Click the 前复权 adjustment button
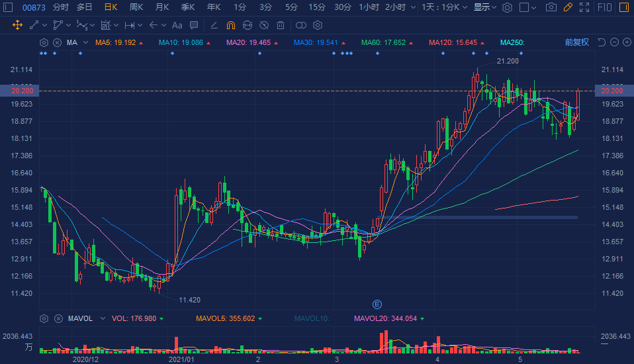Image resolution: width=634 pixels, height=364 pixels. click(x=576, y=42)
